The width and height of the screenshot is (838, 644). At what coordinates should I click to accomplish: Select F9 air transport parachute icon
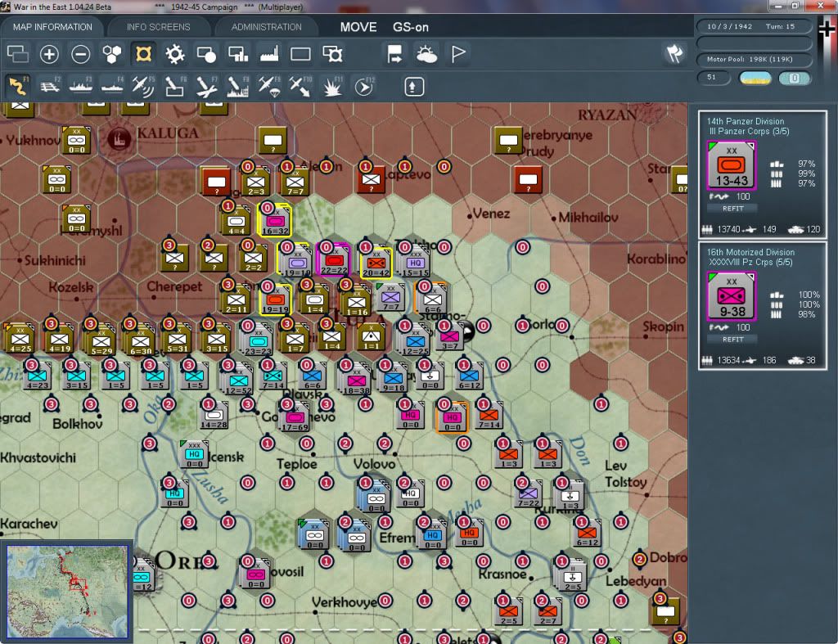click(x=269, y=86)
